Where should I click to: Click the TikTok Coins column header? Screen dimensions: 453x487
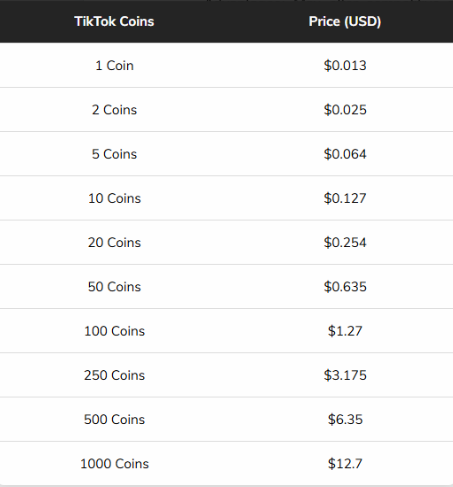point(114,21)
